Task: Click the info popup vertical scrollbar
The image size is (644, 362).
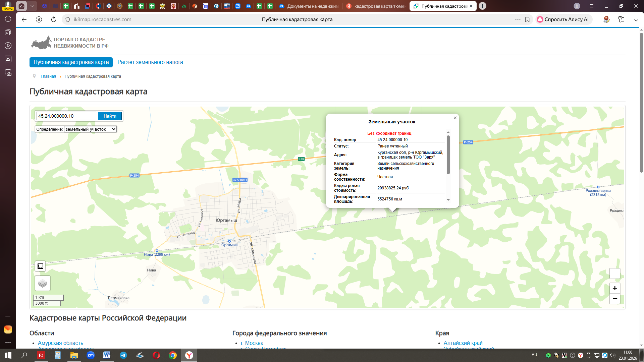Action: [448, 155]
